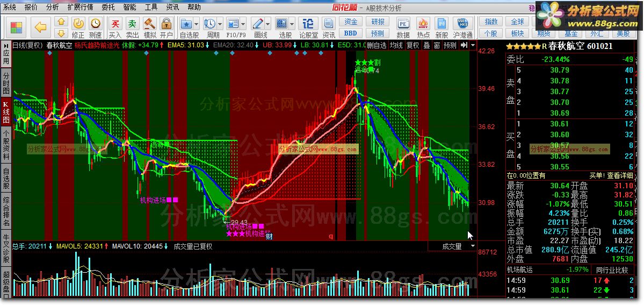Viewport: 644px width, 305px height.
Task: Expand the 画线 drawing dropdown arrow
Action: pyautogui.click(x=267, y=24)
